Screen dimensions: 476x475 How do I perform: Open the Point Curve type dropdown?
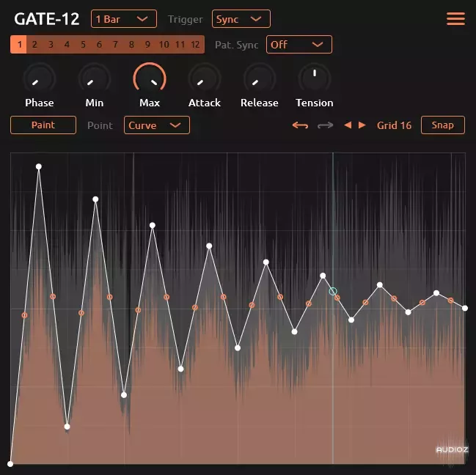[157, 125]
